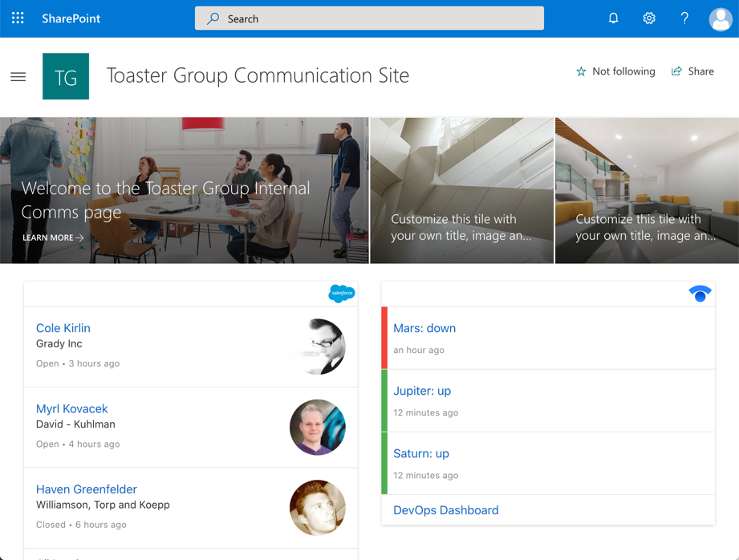Click the David - Kuhlman company text

pos(75,424)
